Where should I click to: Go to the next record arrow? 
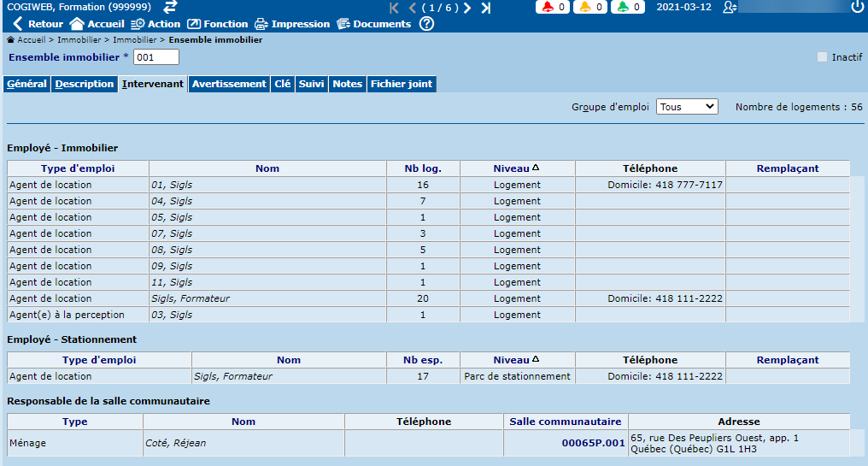tap(466, 8)
